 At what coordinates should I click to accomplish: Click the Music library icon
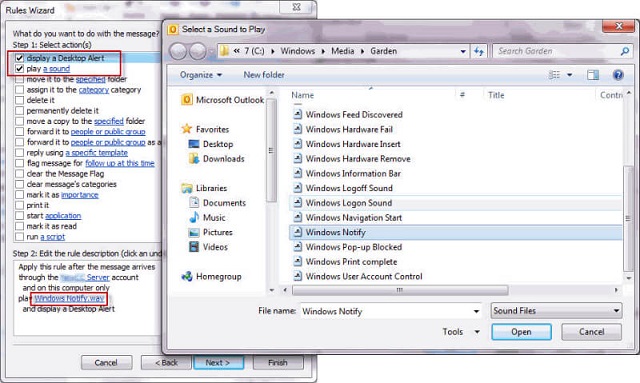[194, 218]
